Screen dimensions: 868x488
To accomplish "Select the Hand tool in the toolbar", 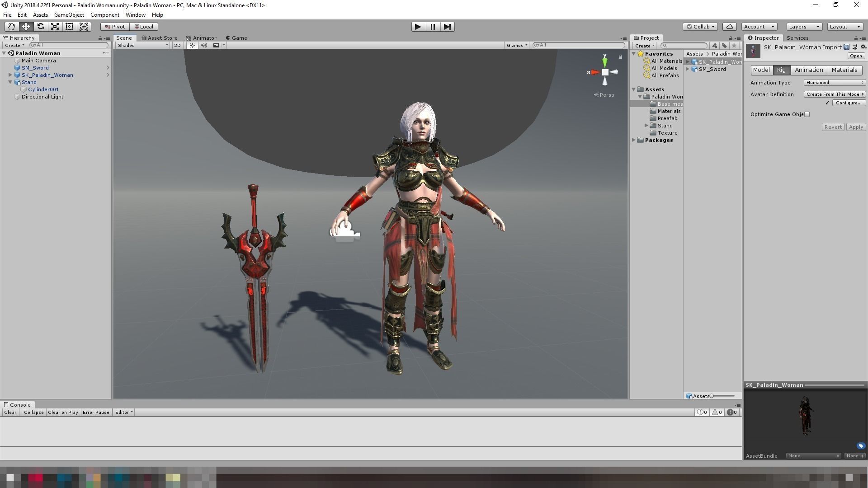I will coord(11,26).
